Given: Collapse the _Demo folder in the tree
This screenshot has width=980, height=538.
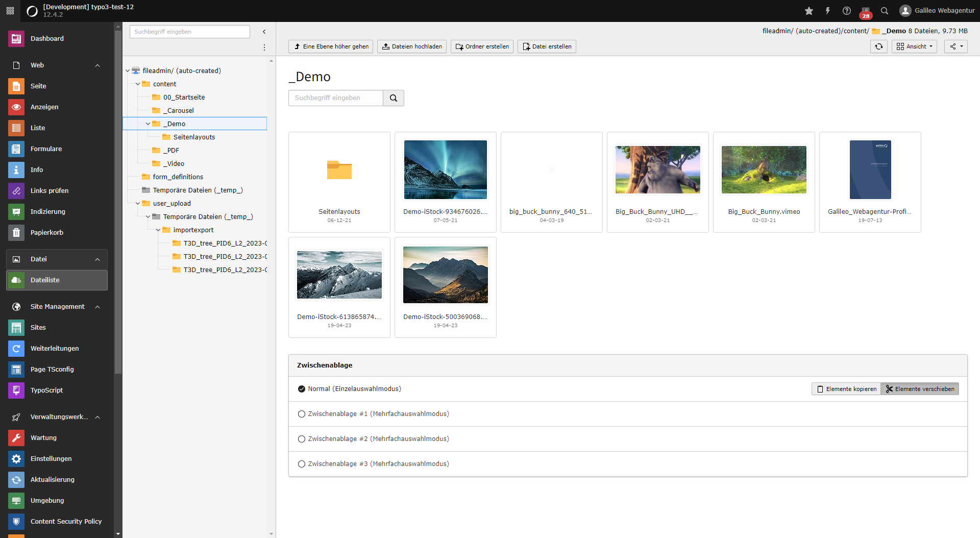Looking at the screenshot, I should [x=148, y=124].
